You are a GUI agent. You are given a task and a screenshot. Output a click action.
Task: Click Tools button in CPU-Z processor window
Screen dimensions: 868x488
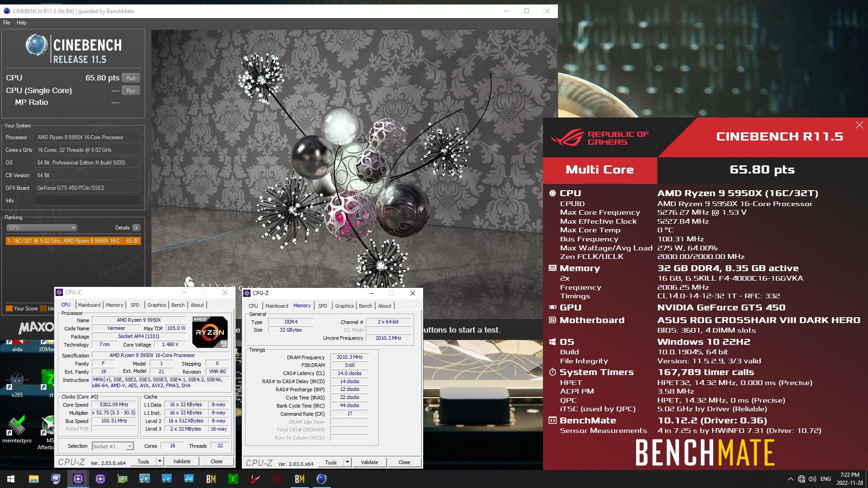click(143, 462)
